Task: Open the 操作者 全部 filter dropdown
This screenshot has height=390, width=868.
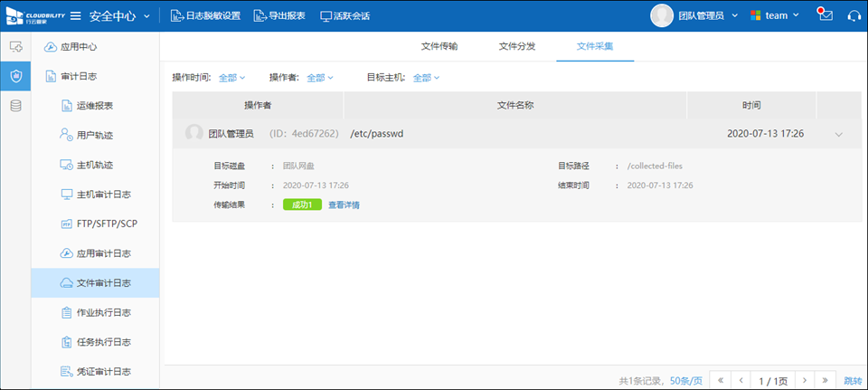Action: click(x=320, y=78)
